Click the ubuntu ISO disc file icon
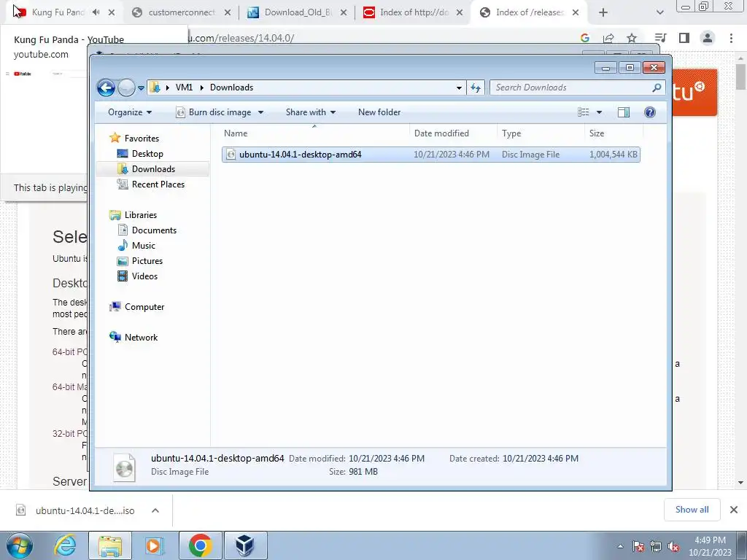 pos(231,155)
